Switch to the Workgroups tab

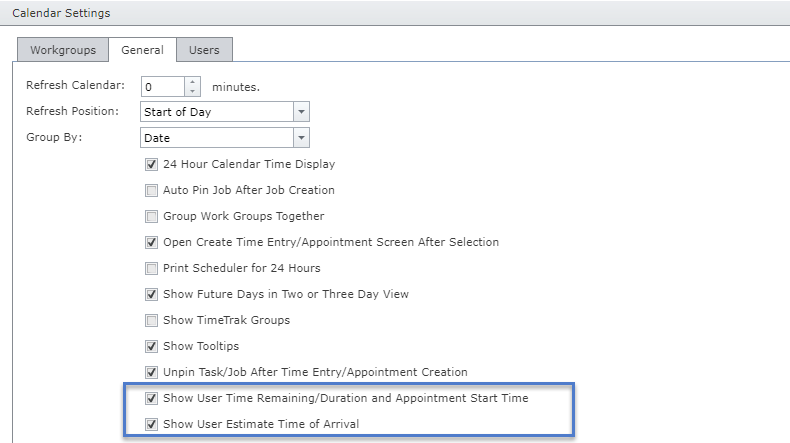62,49
